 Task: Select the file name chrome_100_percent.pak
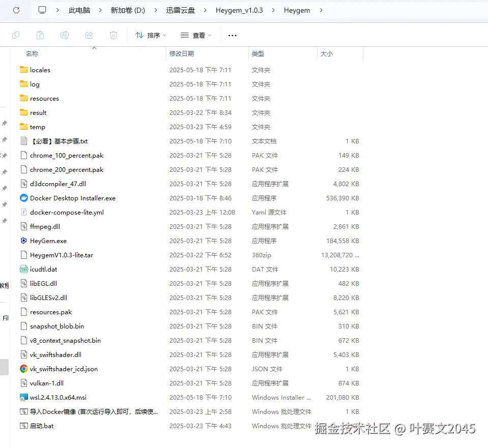(x=67, y=156)
